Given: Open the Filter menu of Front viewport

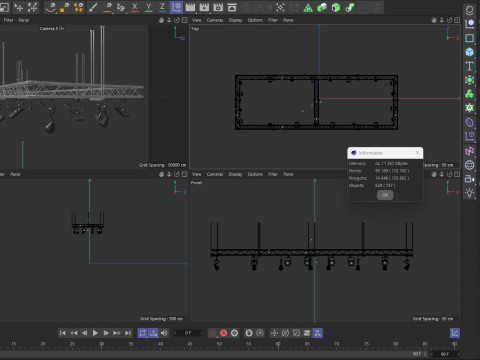Looking at the screenshot, I should click(x=273, y=174).
